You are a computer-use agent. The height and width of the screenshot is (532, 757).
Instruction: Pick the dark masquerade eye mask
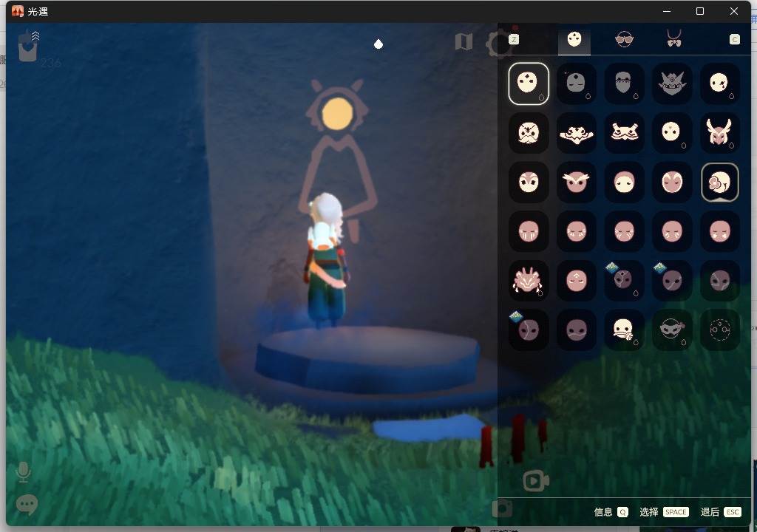[671, 331]
